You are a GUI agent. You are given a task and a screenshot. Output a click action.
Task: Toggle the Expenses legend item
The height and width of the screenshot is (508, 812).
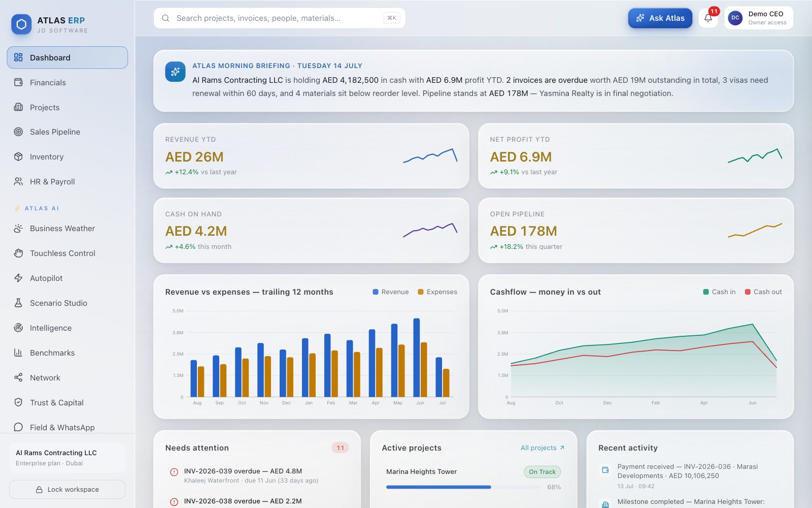coord(437,292)
